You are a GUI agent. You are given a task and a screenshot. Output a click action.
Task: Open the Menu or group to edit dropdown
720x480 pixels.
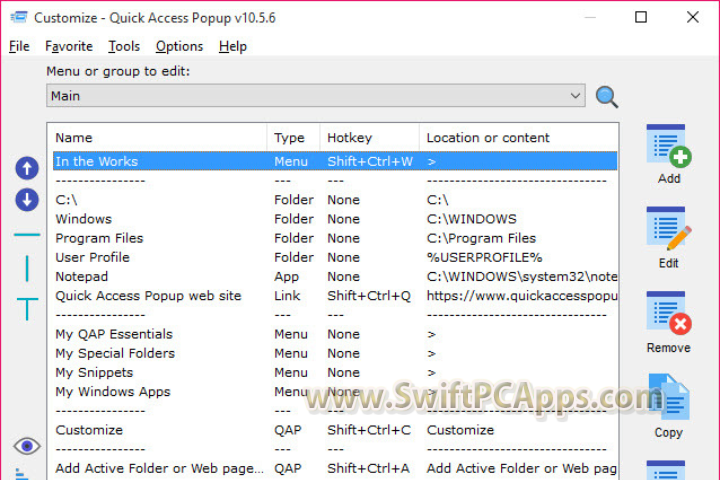coord(315,96)
